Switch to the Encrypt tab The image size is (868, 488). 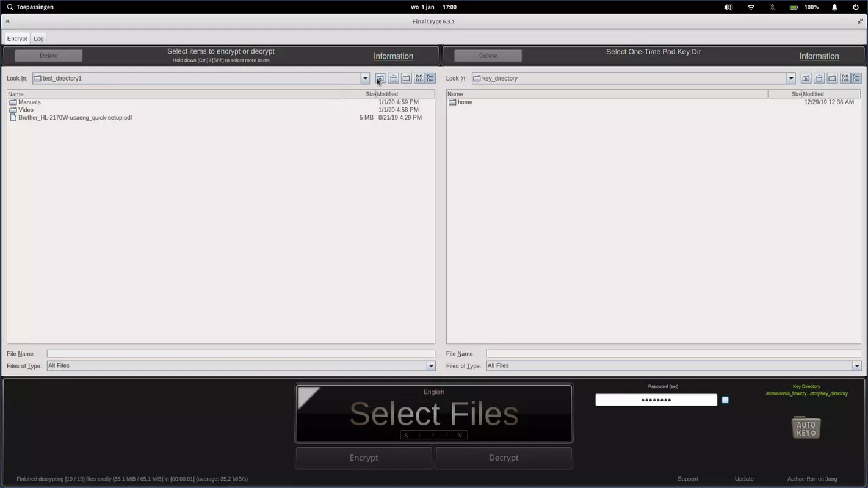tap(17, 38)
